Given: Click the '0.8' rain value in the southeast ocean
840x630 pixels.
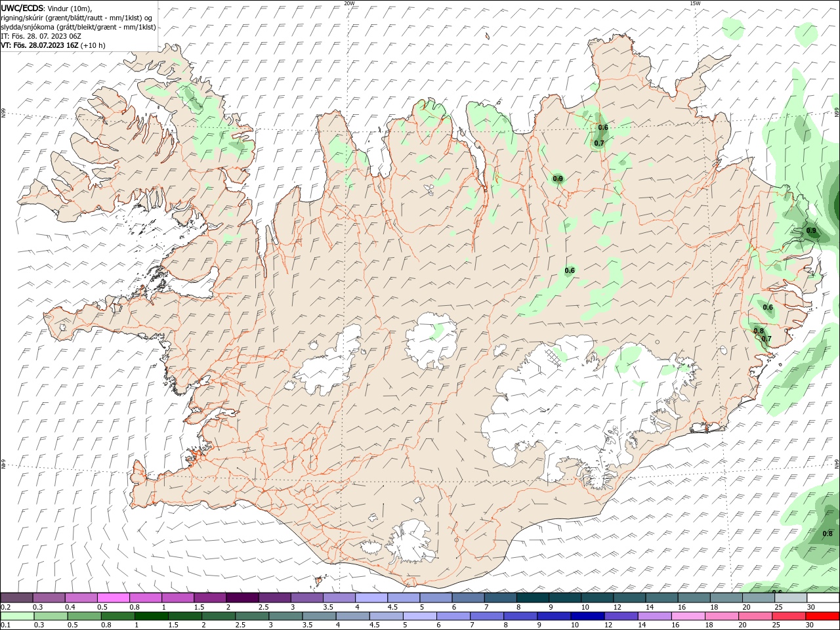Looking at the screenshot, I should (x=828, y=534).
